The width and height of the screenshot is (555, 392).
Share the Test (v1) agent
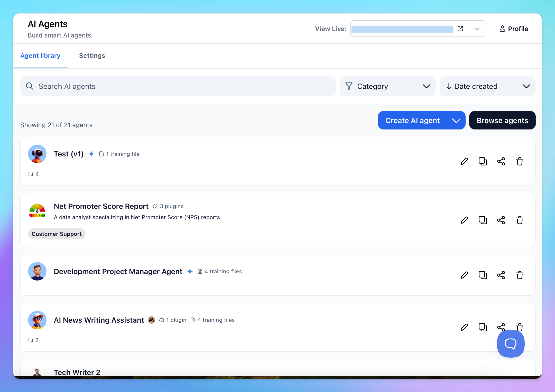(x=501, y=161)
